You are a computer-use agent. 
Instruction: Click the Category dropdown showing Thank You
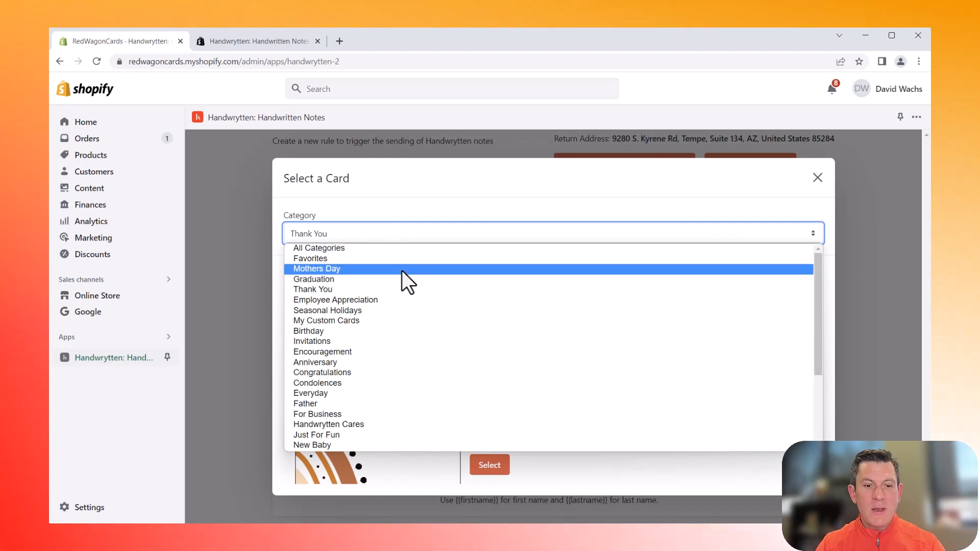click(553, 233)
